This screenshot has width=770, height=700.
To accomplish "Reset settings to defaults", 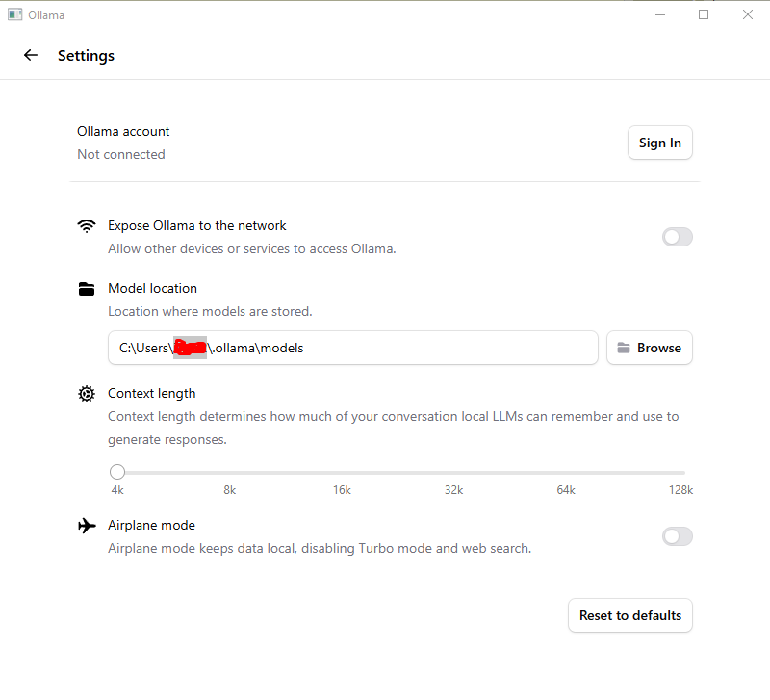I will [x=630, y=615].
